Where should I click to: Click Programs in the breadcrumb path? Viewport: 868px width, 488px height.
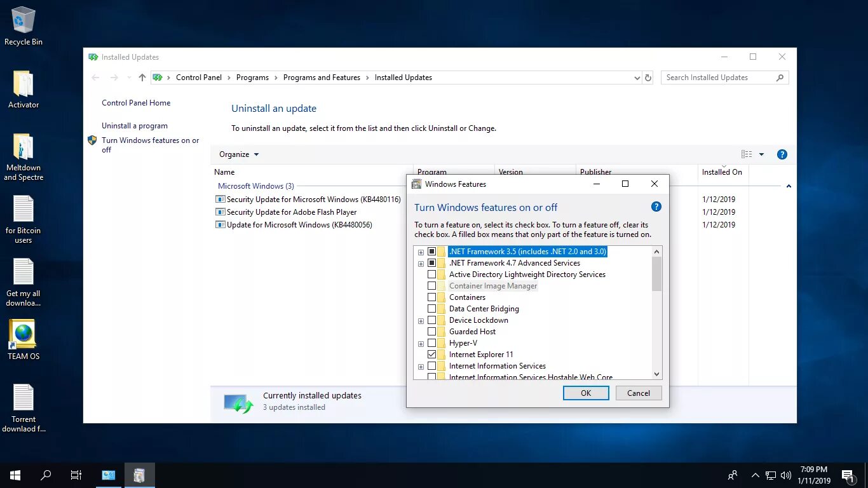(x=252, y=78)
